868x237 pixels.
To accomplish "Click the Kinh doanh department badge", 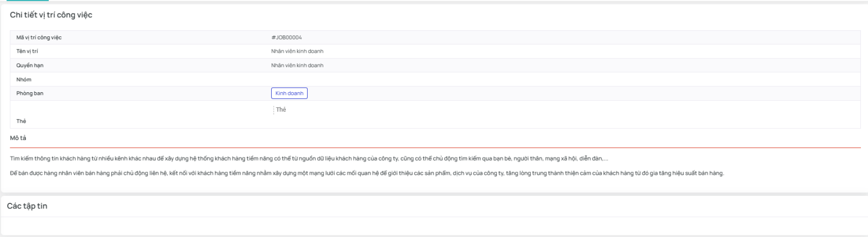I will point(289,93).
